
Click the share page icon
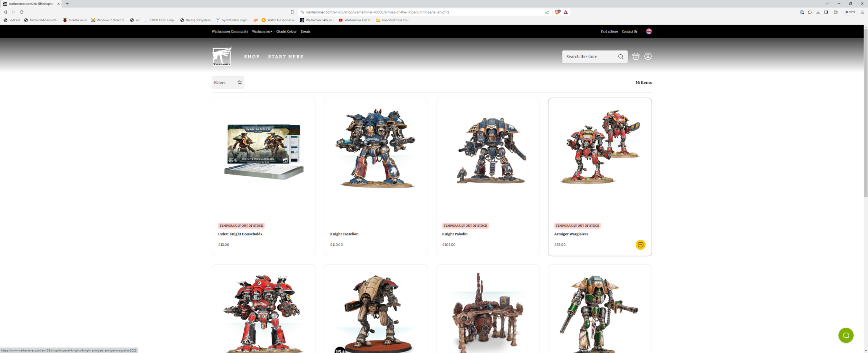pos(547,12)
